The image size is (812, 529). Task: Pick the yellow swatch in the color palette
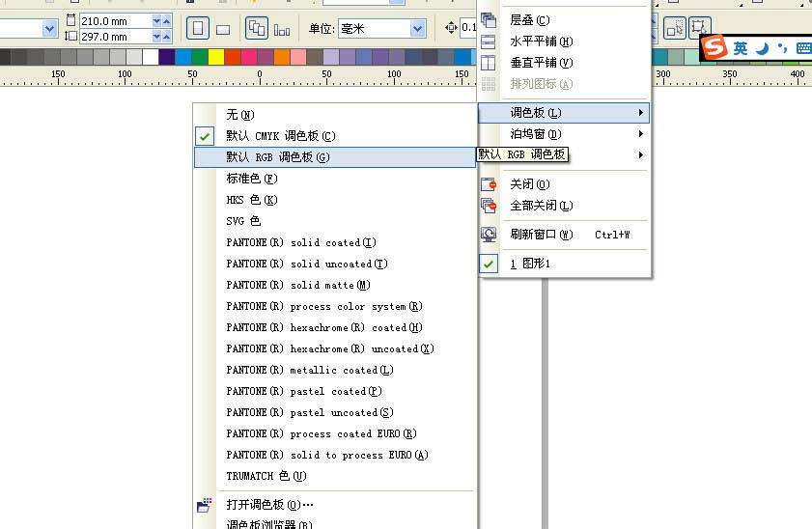point(216,57)
